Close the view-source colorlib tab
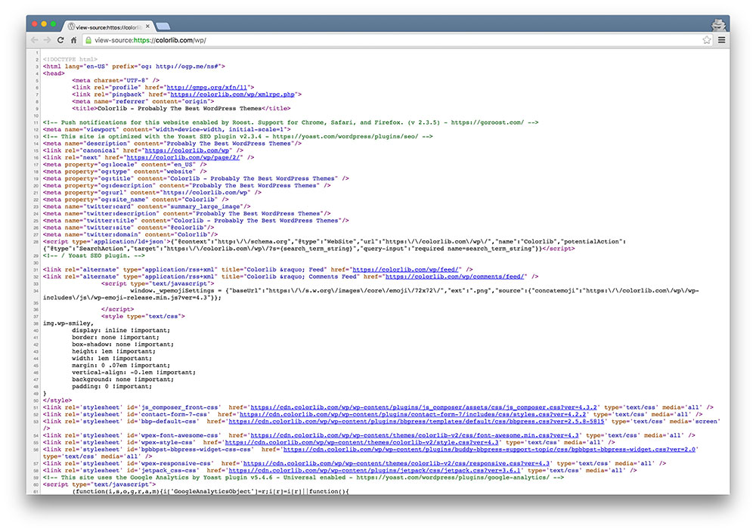The image size is (756, 532). 147,26
